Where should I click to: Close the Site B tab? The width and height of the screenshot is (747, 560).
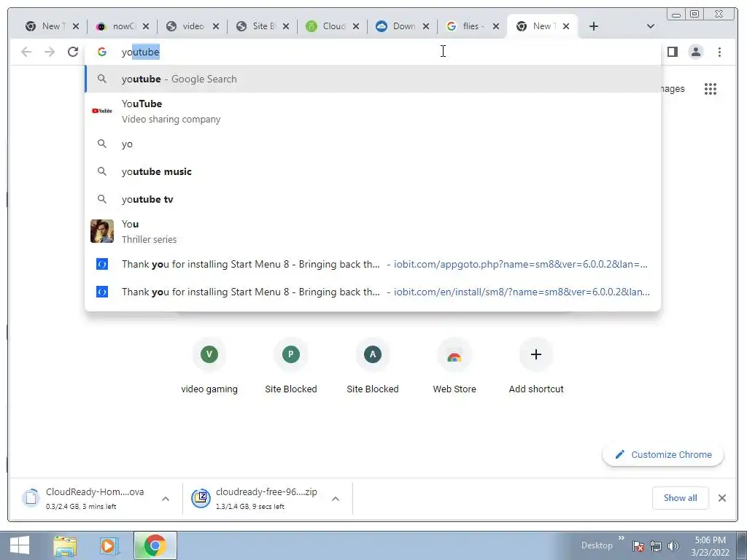pyautogui.click(x=286, y=26)
